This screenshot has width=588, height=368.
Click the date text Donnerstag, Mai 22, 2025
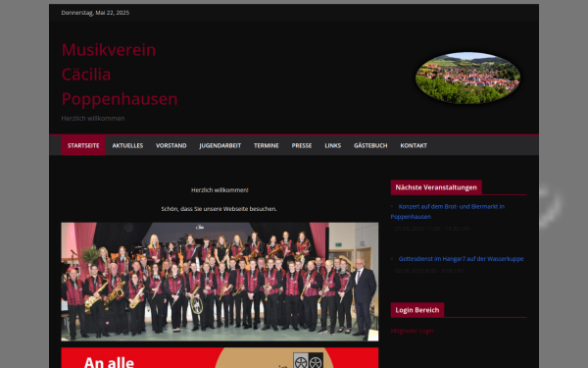click(95, 13)
